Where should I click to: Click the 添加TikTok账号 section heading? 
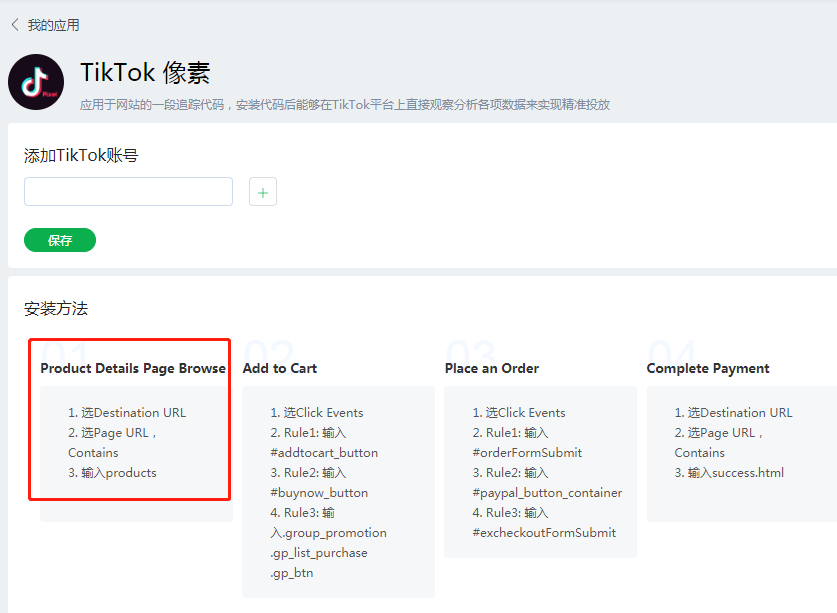[x=81, y=155]
